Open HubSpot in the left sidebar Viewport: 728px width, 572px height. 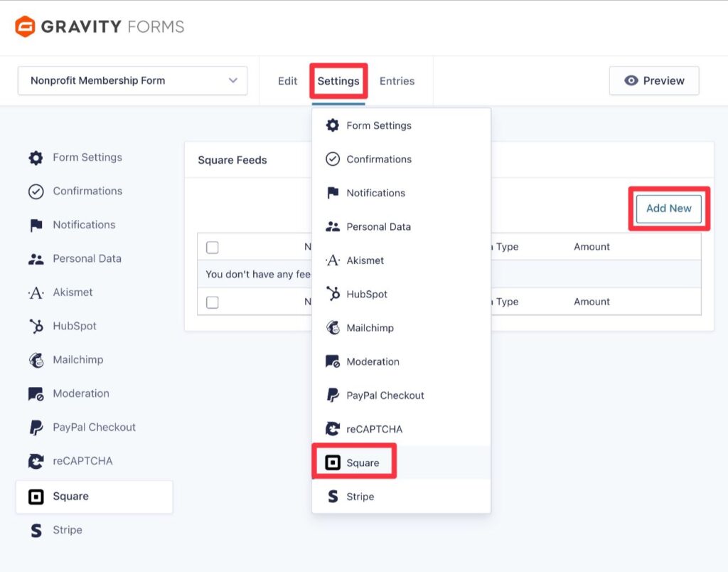coord(95,326)
